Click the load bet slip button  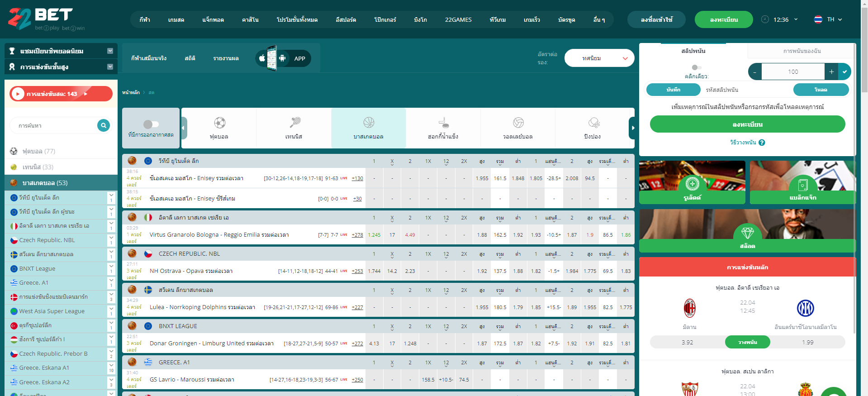tap(821, 90)
